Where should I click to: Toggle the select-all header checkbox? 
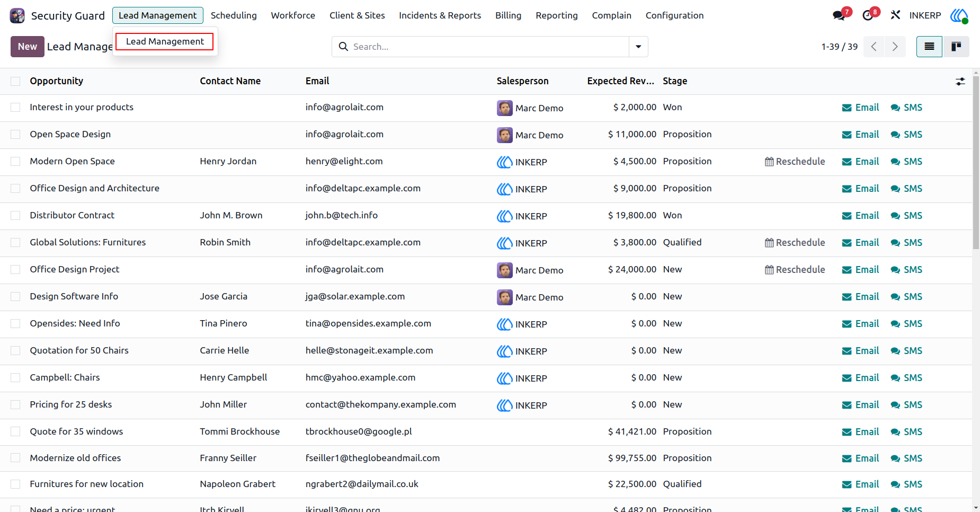pyautogui.click(x=15, y=81)
